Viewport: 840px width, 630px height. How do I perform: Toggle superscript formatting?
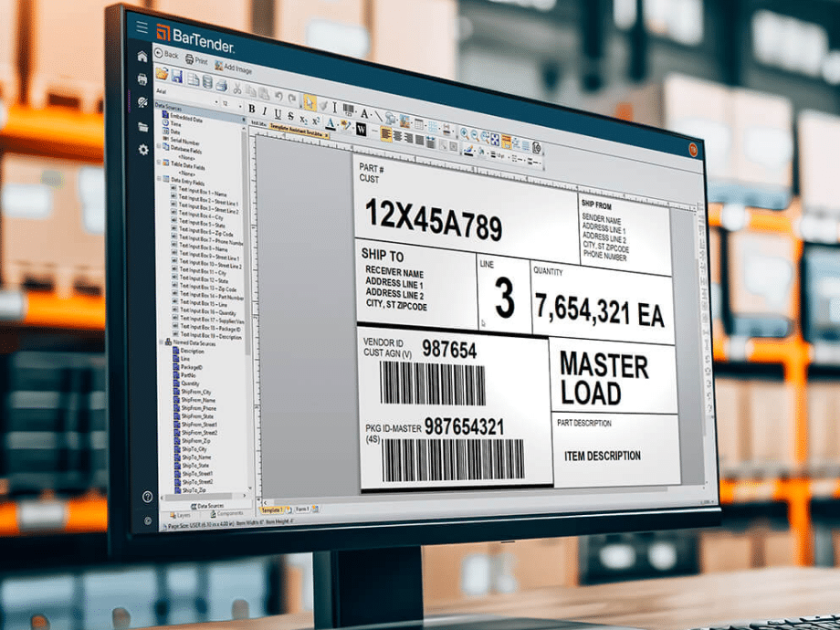tap(316, 121)
